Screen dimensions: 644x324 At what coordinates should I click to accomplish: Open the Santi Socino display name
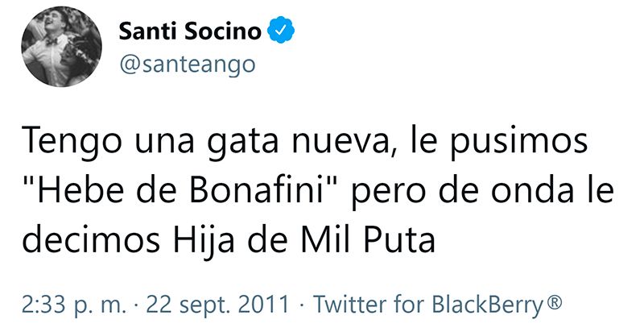190,32
